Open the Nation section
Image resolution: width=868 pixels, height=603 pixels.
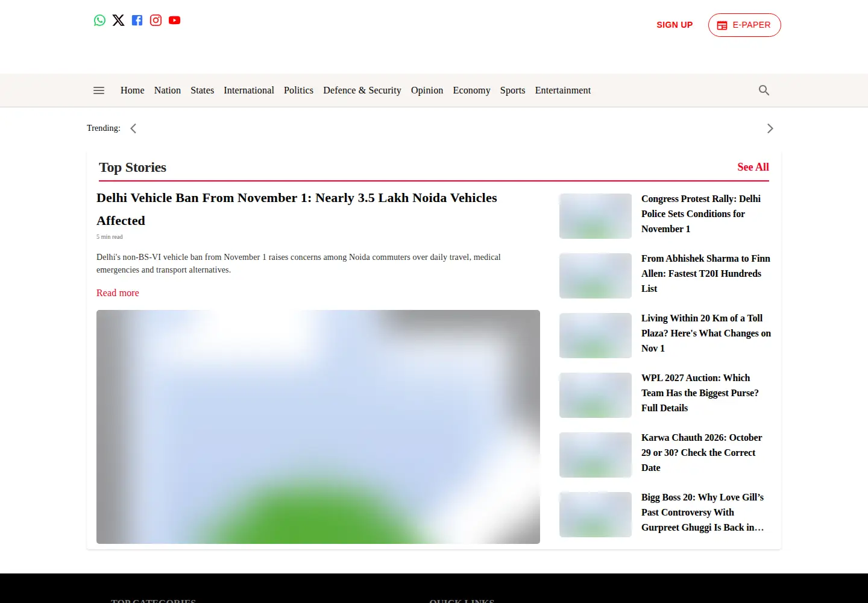[x=168, y=90]
